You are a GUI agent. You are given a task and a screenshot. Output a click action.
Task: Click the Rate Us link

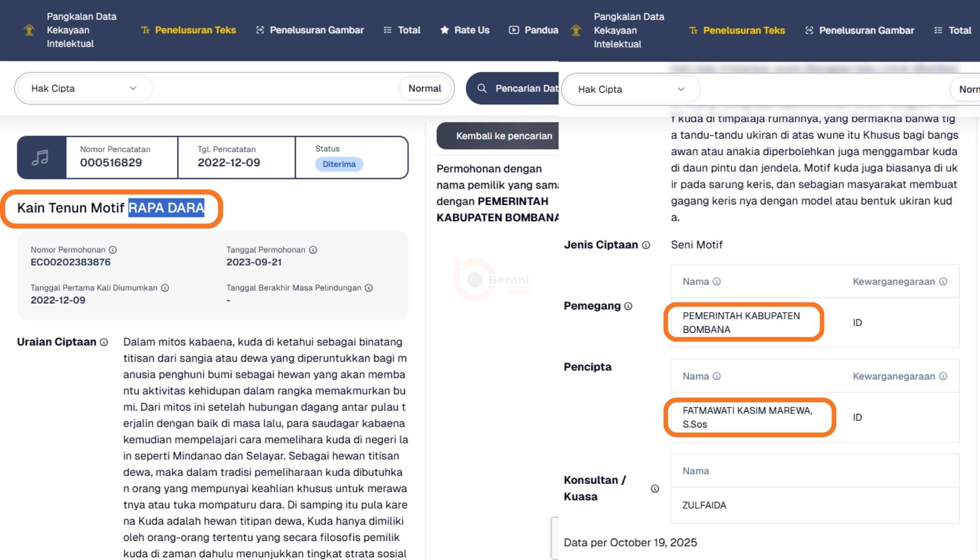pyautogui.click(x=471, y=30)
